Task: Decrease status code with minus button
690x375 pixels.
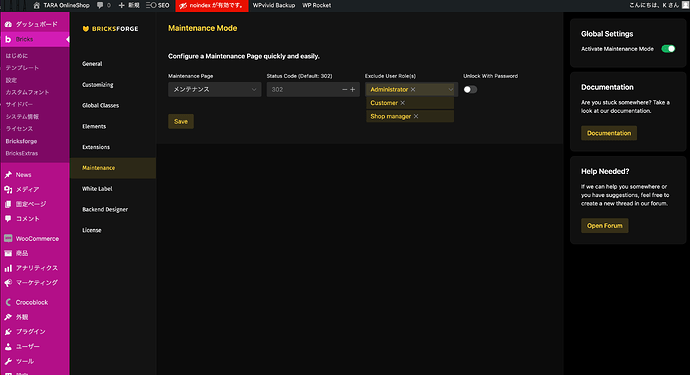Action: click(x=345, y=89)
